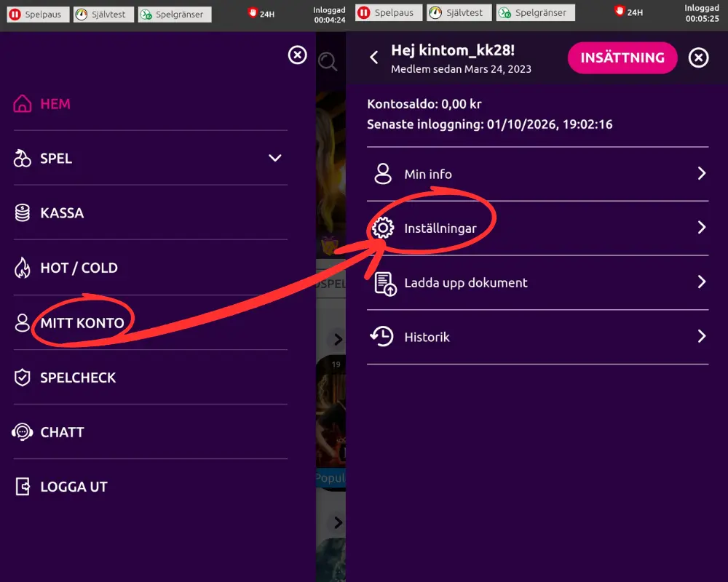Click the 24H icon beside the 00:05:25 timer

click(629, 12)
